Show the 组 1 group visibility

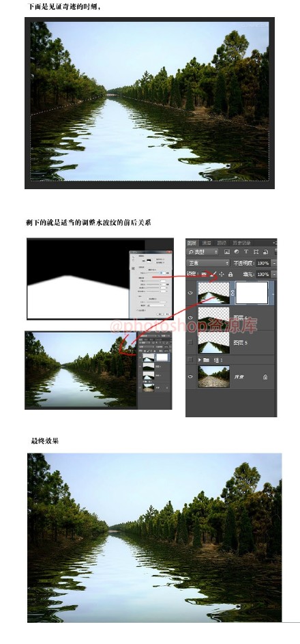click(x=190, y=360)
